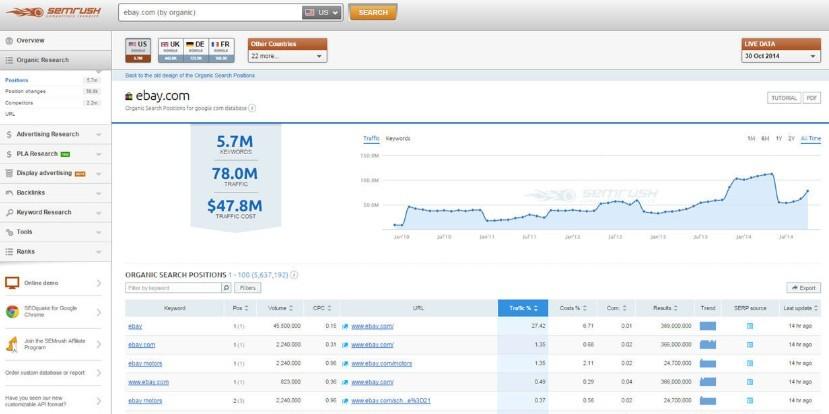This screenshot has height=414, width=829.
Task: Click the SEOquake Chrome icon
Action: (x=13, y=312)
